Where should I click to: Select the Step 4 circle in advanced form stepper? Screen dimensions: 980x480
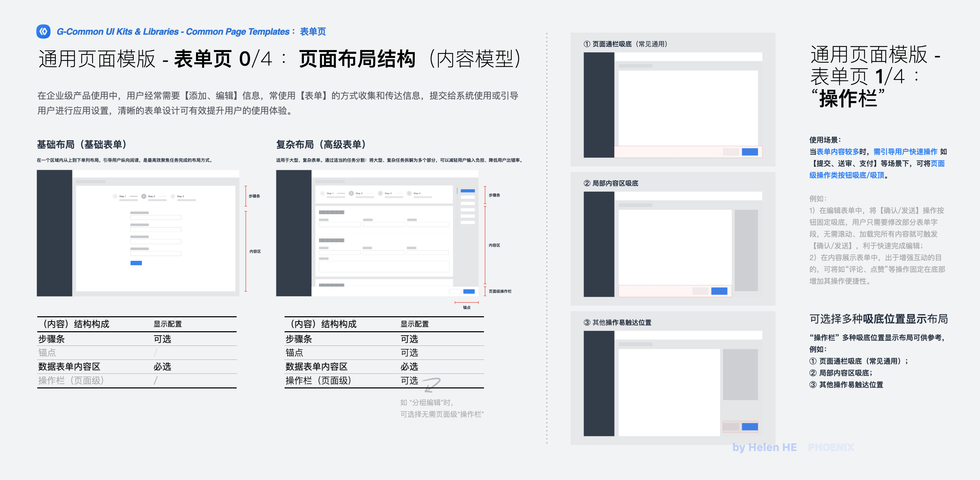410,193
